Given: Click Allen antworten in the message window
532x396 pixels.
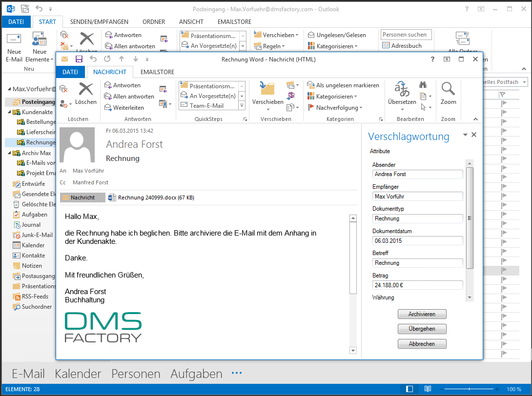Looking at the screenshot, I should coord(129,96).
